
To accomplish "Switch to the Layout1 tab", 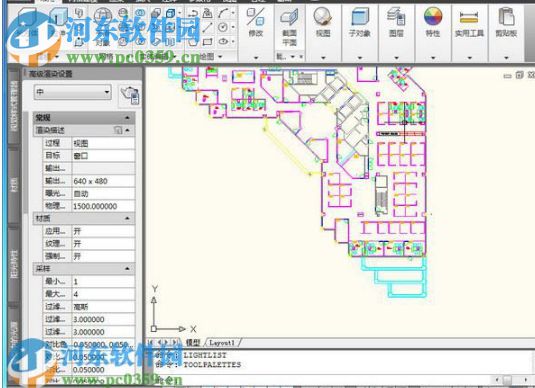I will (222, 342).
